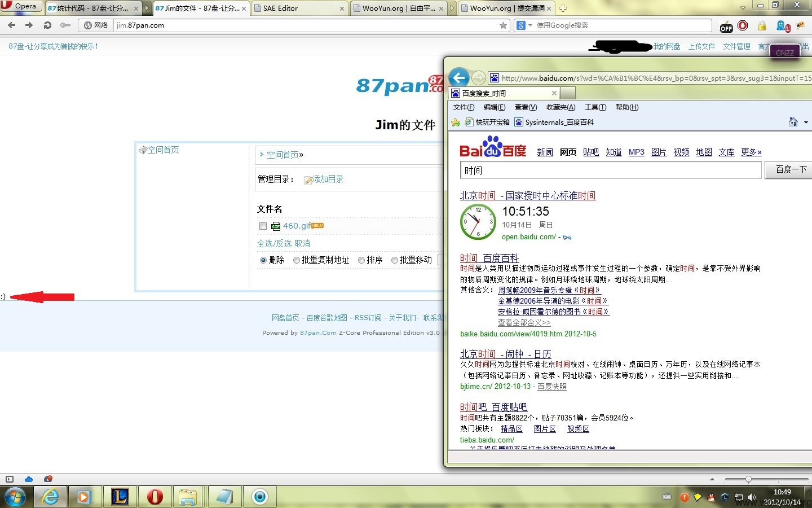Screen dimensions: 812x508
Task: Click IE window forward button
Action: tap(478, 78)
